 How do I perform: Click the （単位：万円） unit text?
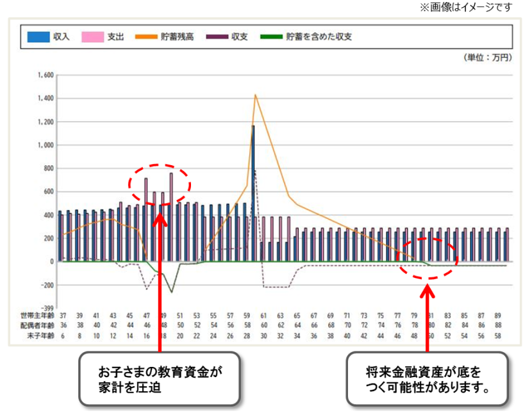click(x=487, y=58)
